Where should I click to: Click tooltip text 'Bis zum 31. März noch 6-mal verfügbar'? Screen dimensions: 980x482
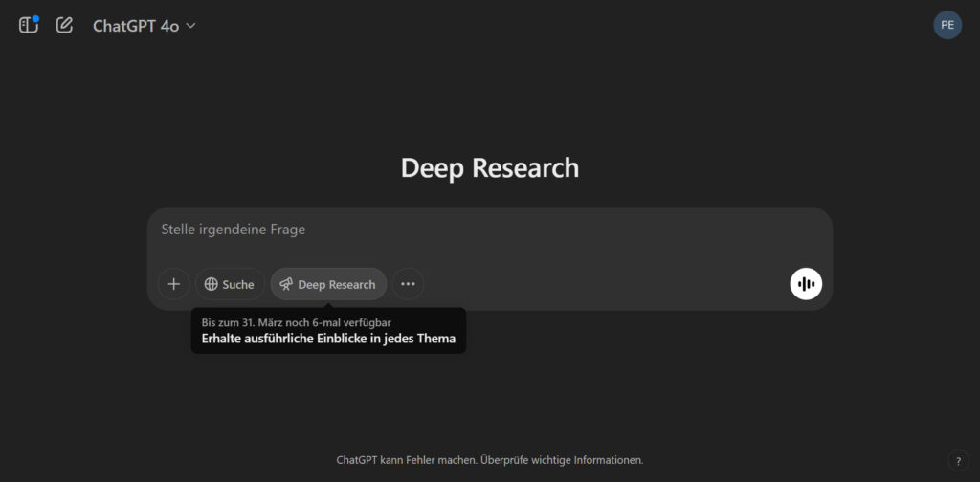297,323
